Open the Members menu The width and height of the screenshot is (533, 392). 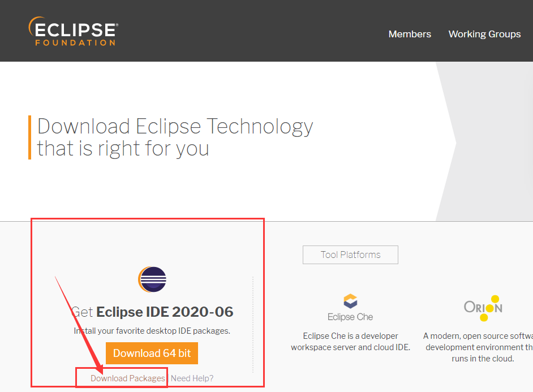pyautogui.click(x=410, y=34)
